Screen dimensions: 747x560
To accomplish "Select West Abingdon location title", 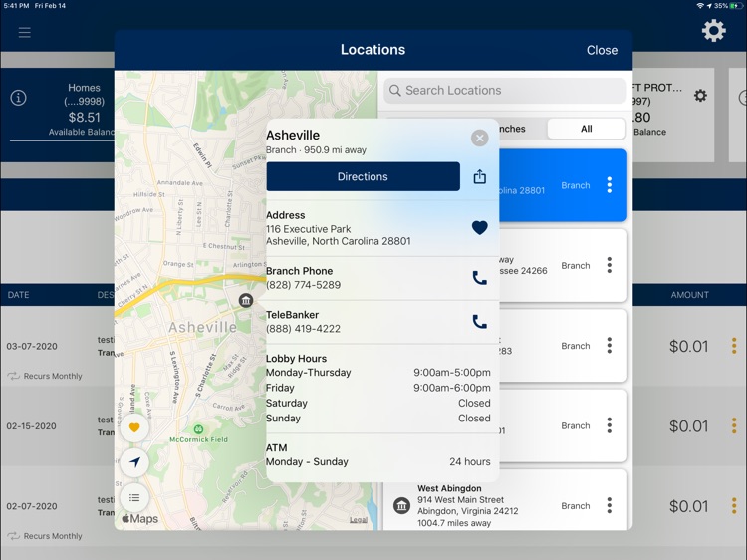I will pyautogui.click(x=449, y=488).
